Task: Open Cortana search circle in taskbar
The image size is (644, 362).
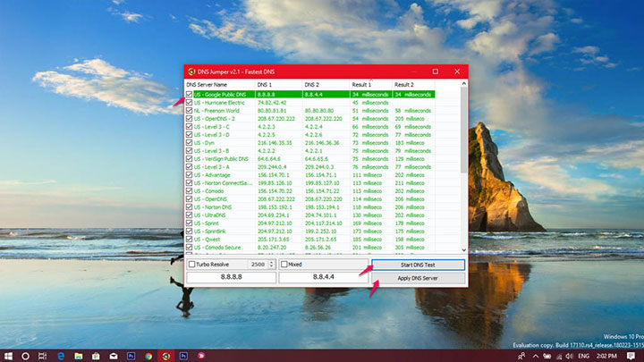Action: (25, 356)
